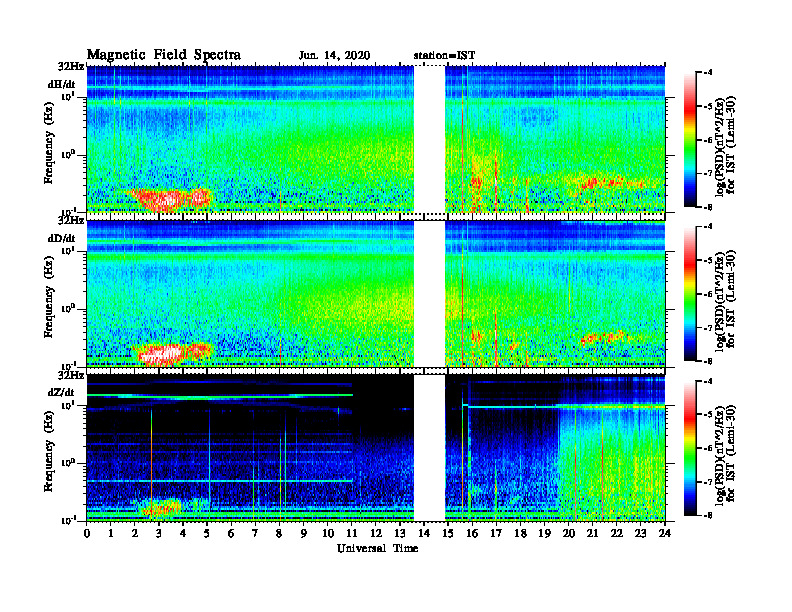Screen dimensions: 792x612
Task: Click the dZ/dt spectrogram plot area
Action: pos(376,447)
